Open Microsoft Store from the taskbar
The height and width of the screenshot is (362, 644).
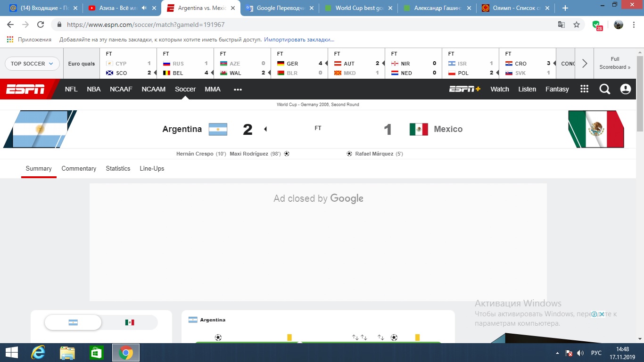(96, 353)
